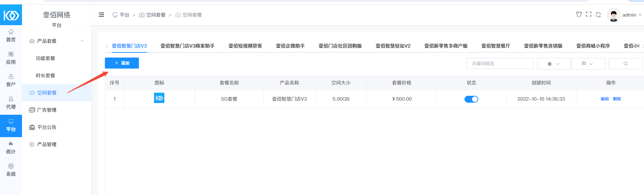Switch to 壹佰企微助手 tab

(x=290, y=46)
